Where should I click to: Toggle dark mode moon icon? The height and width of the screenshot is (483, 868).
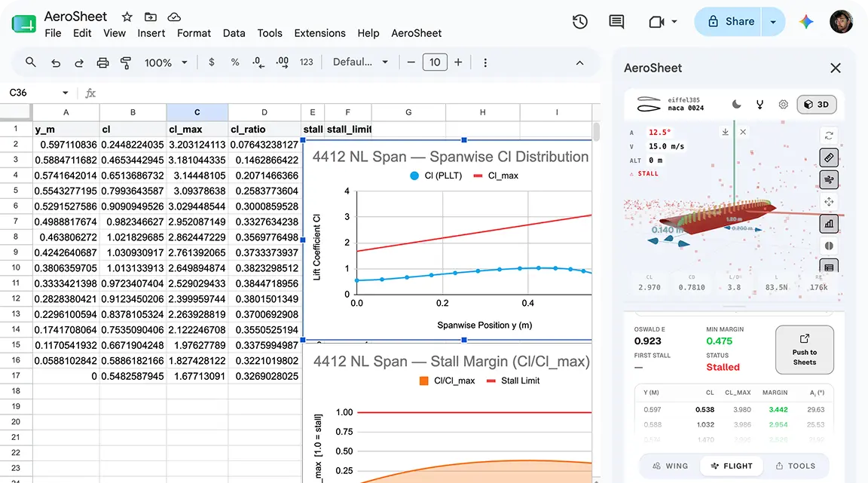736,104
